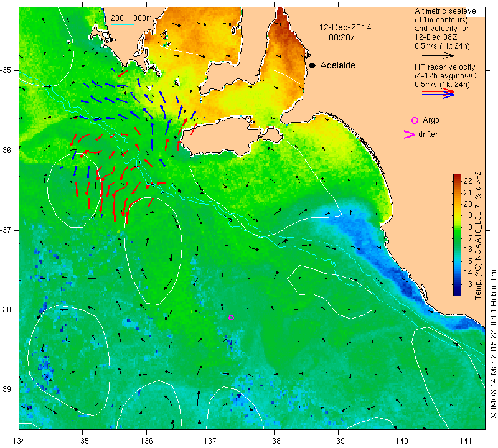Click the 22 degree colorbar label
The image size is (498, 448).
468,180
